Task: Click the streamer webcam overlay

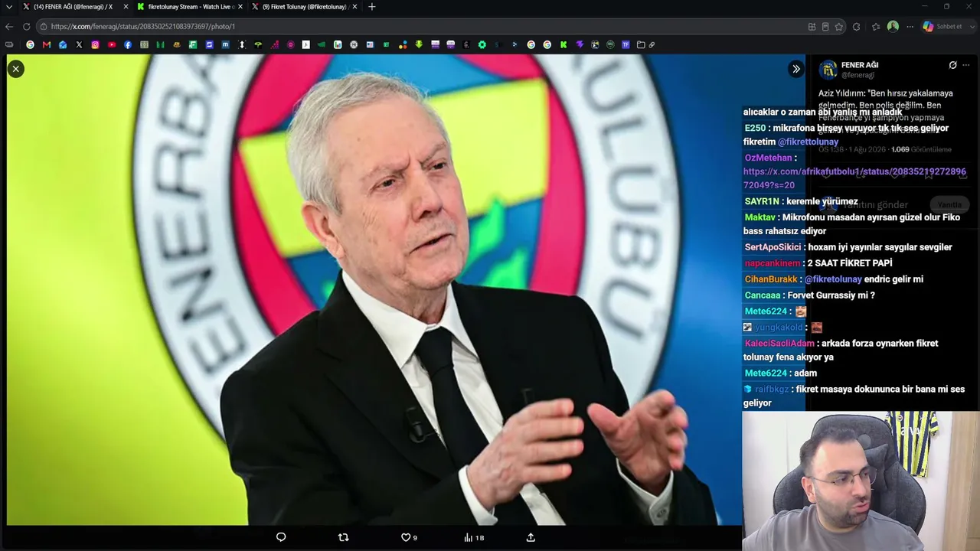Action: pos(861,481)
